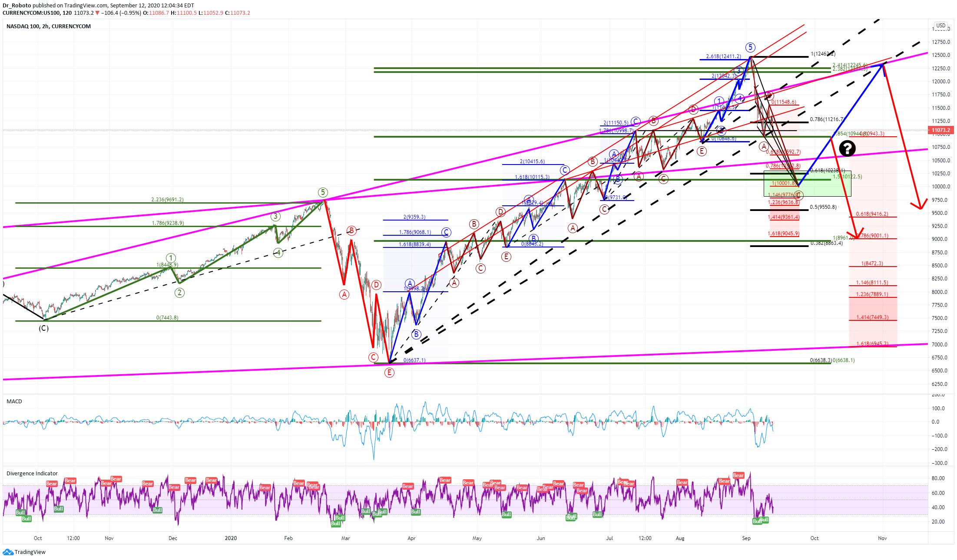957x560 pixels.
Task: Click the May label on time axis
Action: point(477,538)
